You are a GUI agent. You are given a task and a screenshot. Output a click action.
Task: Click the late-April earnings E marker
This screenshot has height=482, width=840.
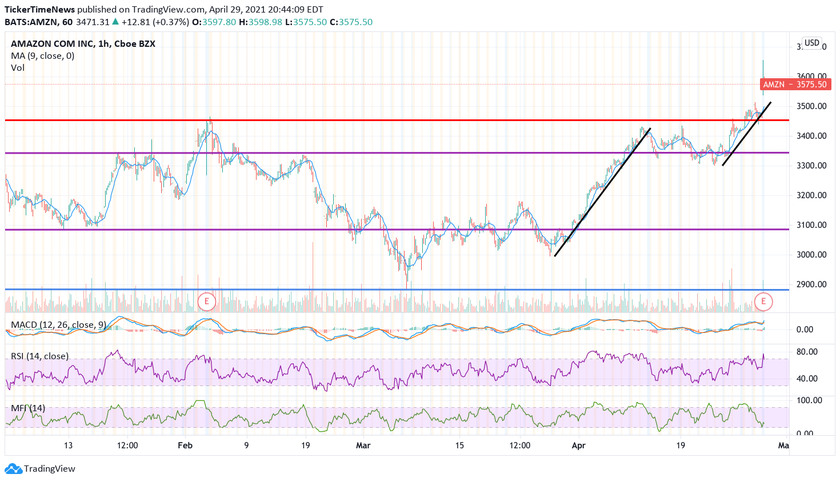click(x=763, y=302)
